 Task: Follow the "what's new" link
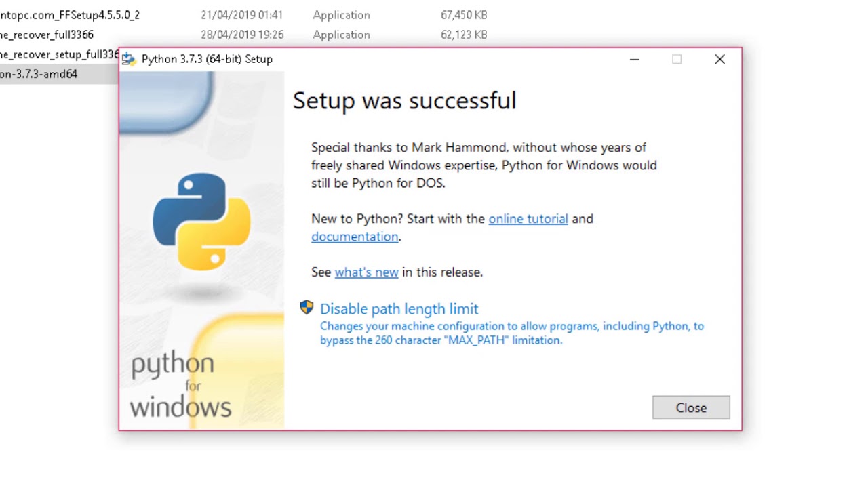[x=366, y=272]
